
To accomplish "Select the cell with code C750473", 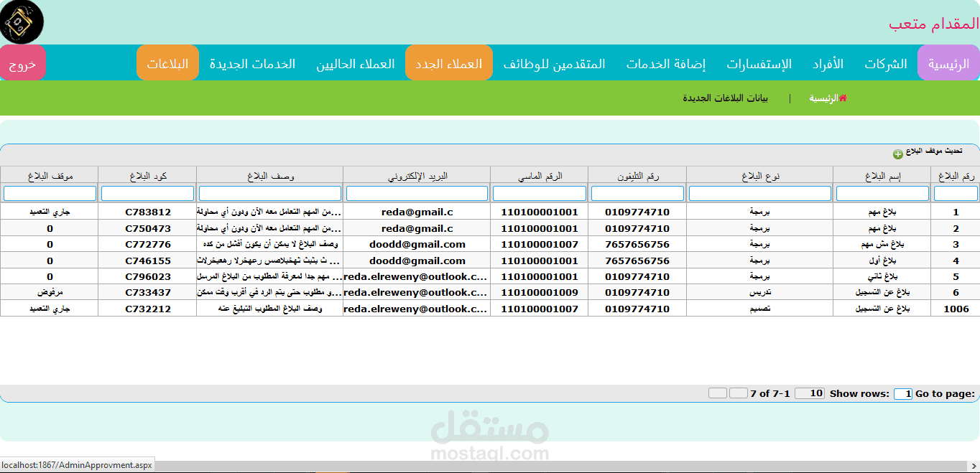I will coord(147,228).
